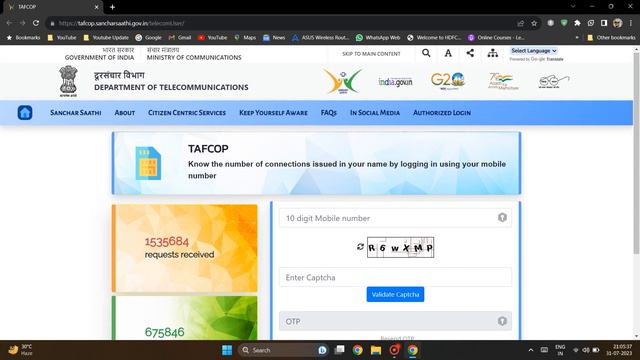This screenshot has width=640, height=360.
Task: Open the Azadi Ka Amrit Mahotsav logo
Action: [x=503, y=81]
